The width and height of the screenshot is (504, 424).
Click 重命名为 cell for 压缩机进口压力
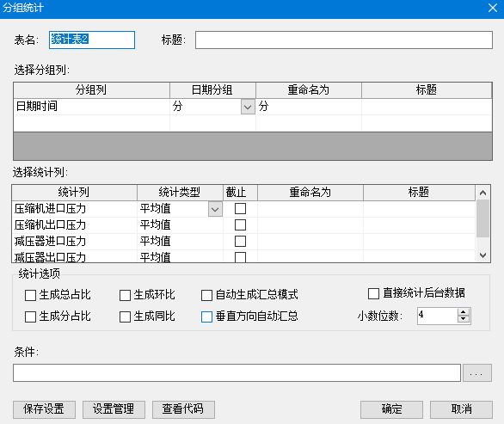(x=310, y=209)
